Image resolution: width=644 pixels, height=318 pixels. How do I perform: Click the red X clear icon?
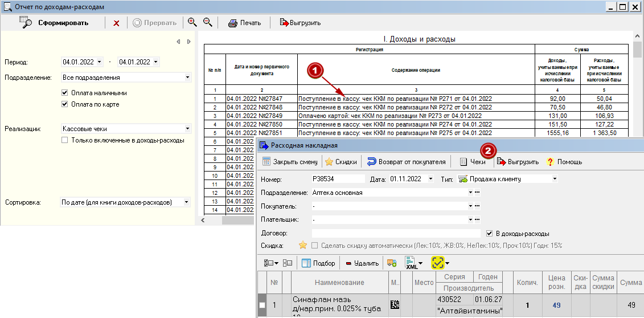[x=116, y=23]
